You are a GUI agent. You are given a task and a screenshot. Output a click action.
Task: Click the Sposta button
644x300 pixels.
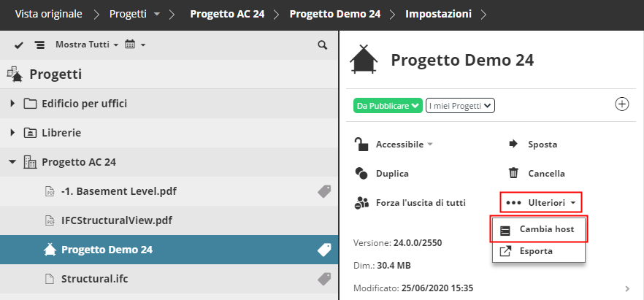(x=542, y=145)
